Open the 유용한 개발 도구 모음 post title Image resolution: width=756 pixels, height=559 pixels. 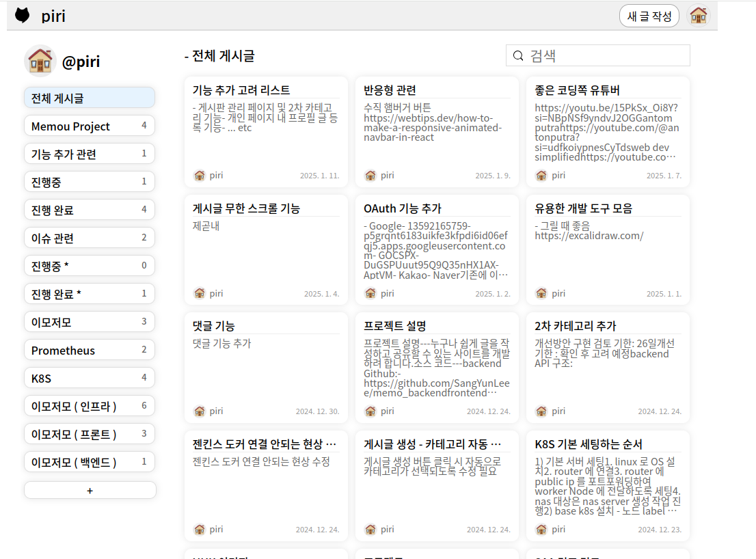[583, 208]
